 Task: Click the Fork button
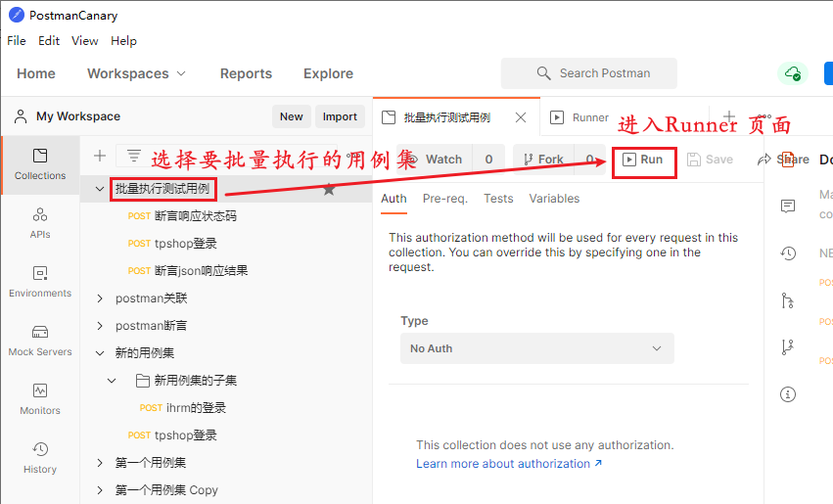click(x=543, y=160)
